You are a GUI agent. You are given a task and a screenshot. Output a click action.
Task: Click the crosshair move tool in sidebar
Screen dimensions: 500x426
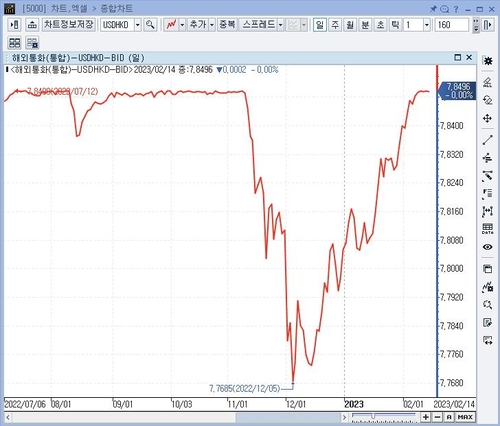(x=488, y=118)
